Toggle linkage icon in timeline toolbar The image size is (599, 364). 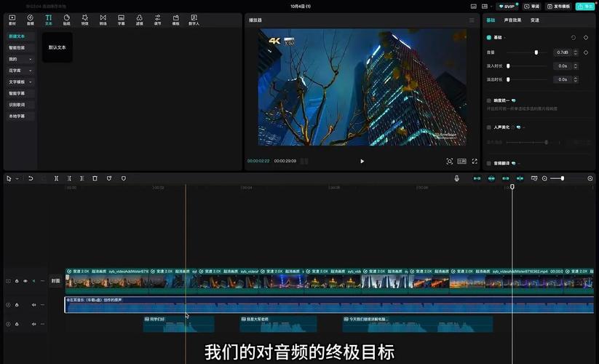click(x=506, y=178)
